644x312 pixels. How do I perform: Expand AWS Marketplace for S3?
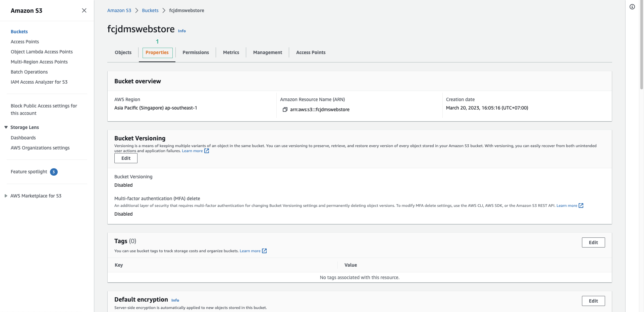pos(6,196)
